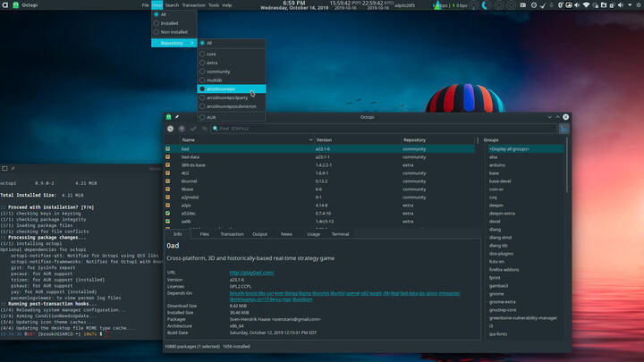
Task: Click the Groups list vertical scrollbar
Action: tap(567, 165)
